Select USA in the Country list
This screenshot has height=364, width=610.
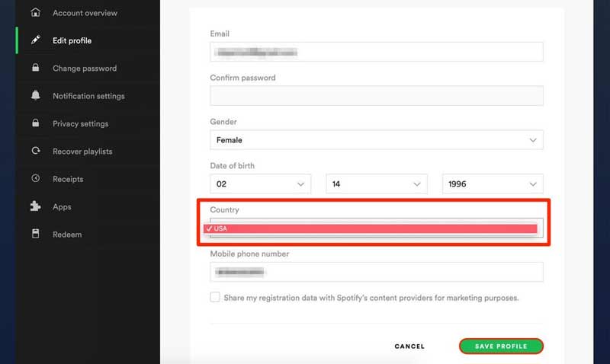click(x=371, y=228)
